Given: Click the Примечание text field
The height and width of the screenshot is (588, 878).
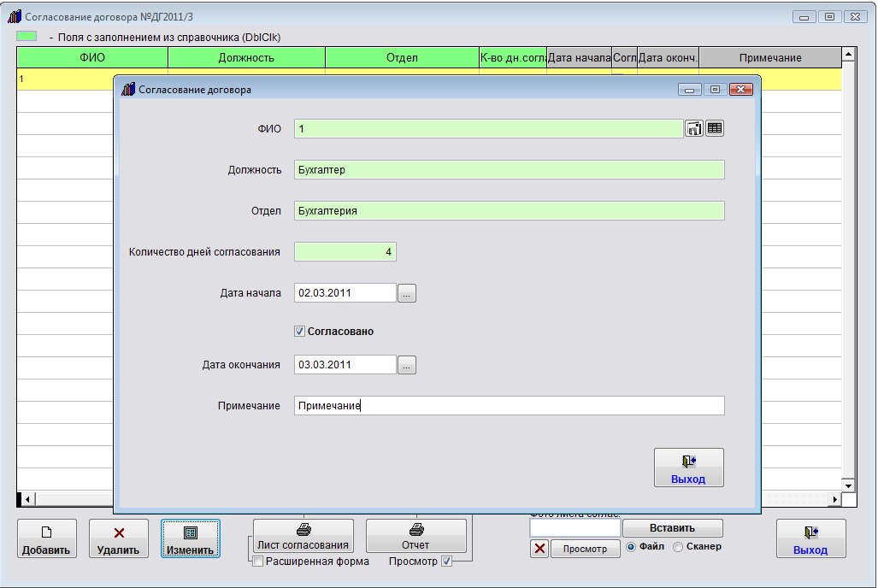Looking at the screenshot, I should (x=509, y=405).
